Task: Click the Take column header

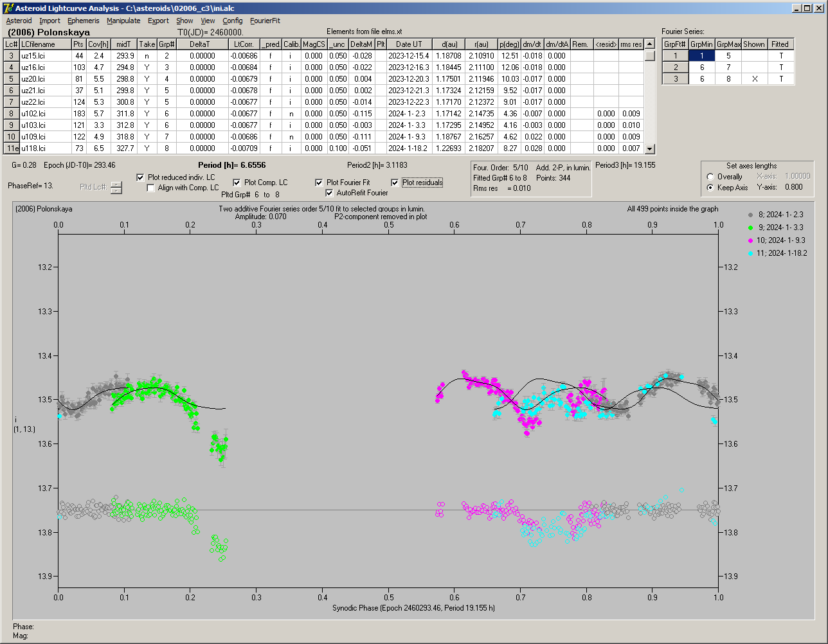Action: [x=147, y=44]
